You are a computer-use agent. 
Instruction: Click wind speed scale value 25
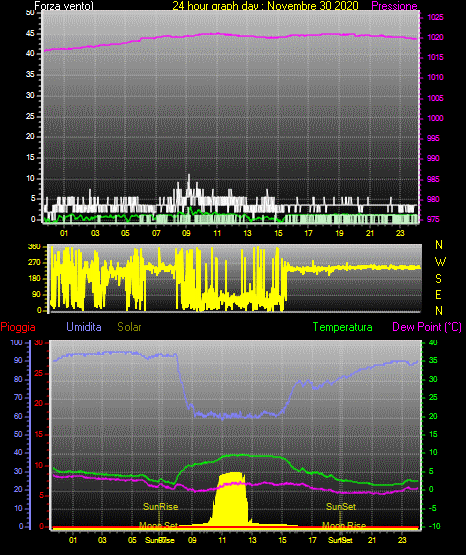pos(30,116)
